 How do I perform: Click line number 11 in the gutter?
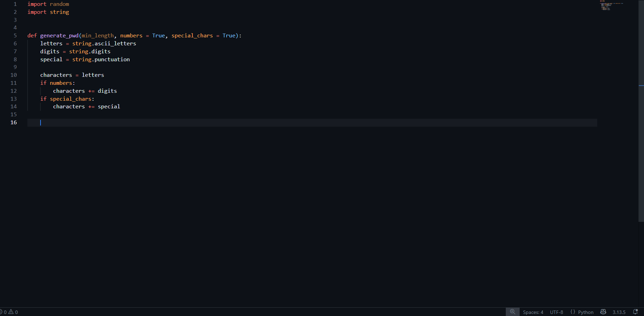[x=14, y=83]
